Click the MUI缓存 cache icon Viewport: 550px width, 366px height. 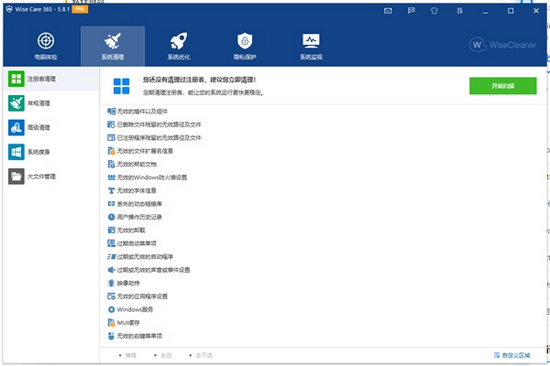pyautogui.click(x=111, y=323)
